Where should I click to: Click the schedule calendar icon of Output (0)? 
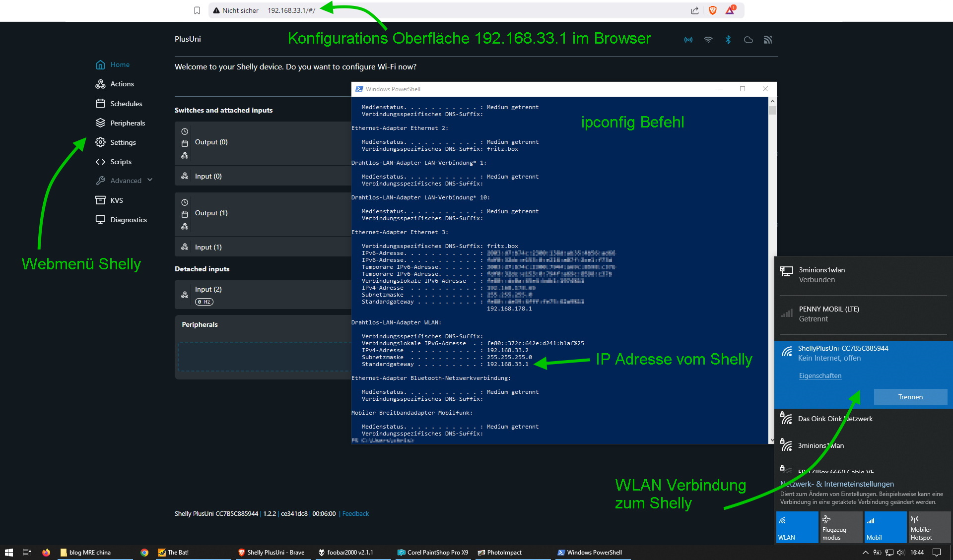[185, 143]
